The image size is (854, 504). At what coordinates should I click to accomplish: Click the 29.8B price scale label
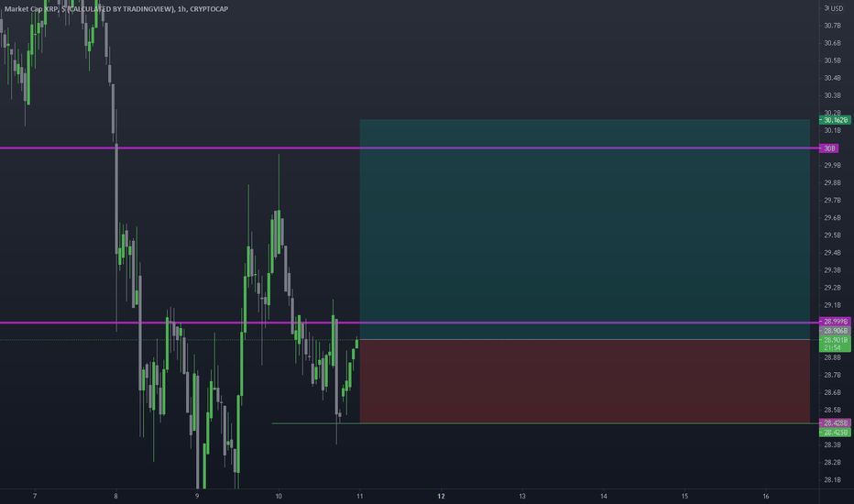(x=832, y=182)
